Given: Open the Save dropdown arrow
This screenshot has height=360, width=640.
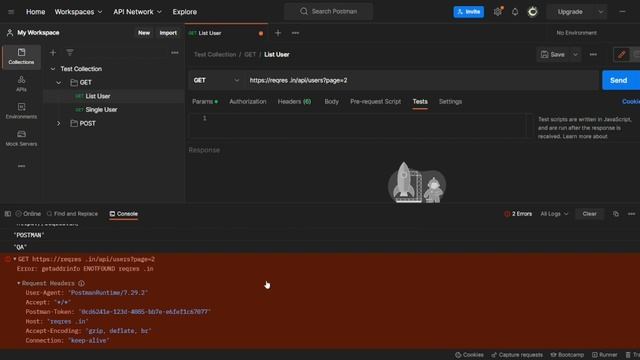Looking at the screenshot, I should [x=575, y=54].
